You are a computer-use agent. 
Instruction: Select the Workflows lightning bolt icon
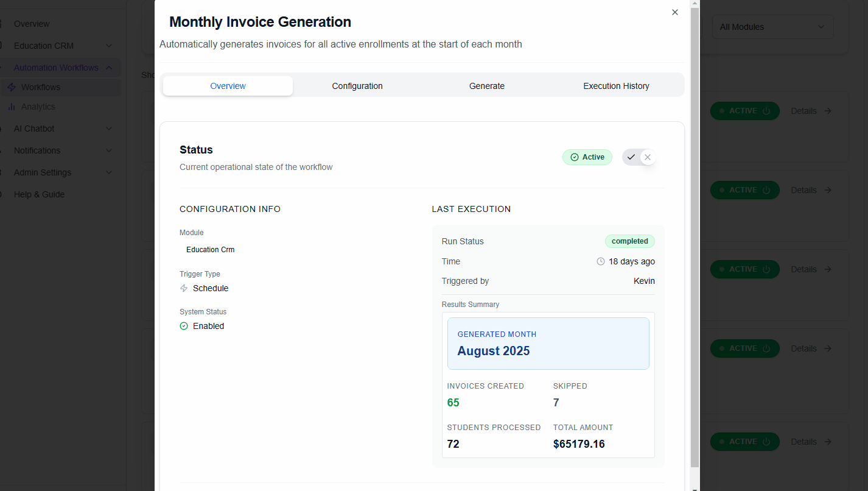[x=11, y=87]
